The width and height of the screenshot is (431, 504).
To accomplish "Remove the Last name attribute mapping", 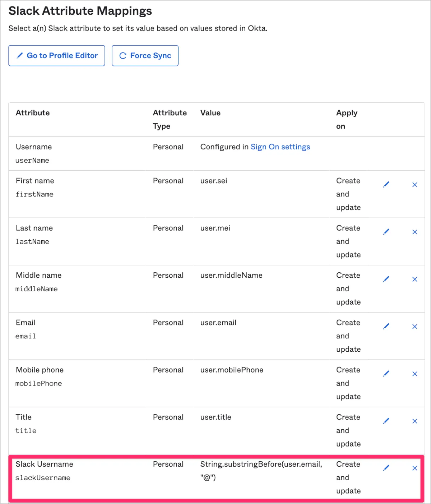I will click(414, 232).
